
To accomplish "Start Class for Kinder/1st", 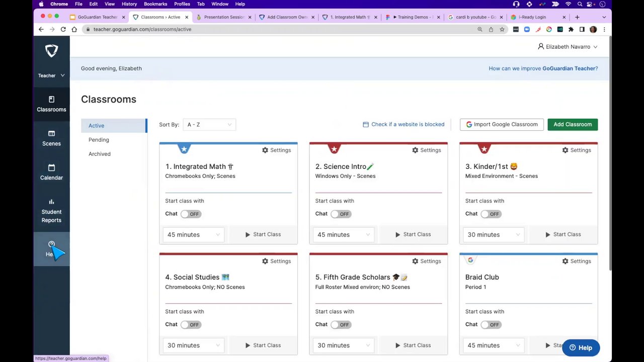I will point(563,234).
